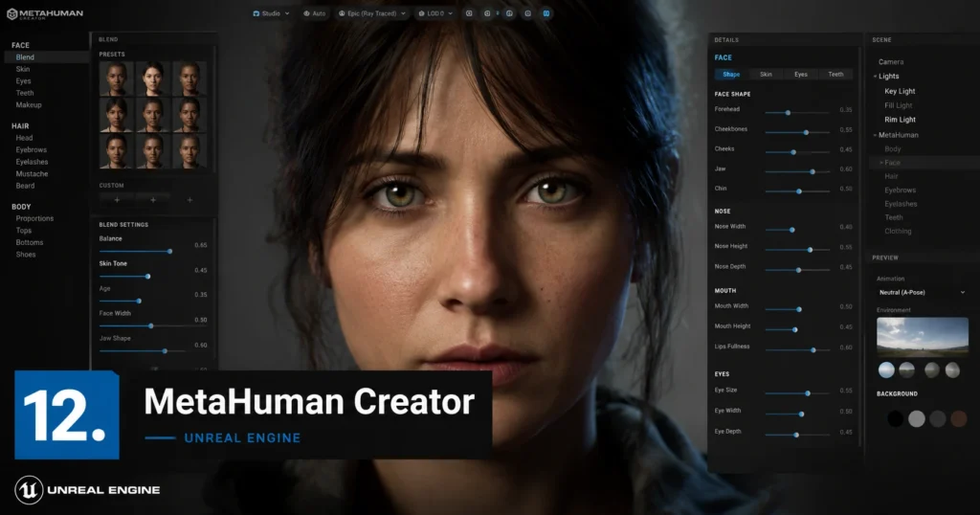
Task: Open Eyebrows in the left Hair sidebar
Action: [32, 150]
